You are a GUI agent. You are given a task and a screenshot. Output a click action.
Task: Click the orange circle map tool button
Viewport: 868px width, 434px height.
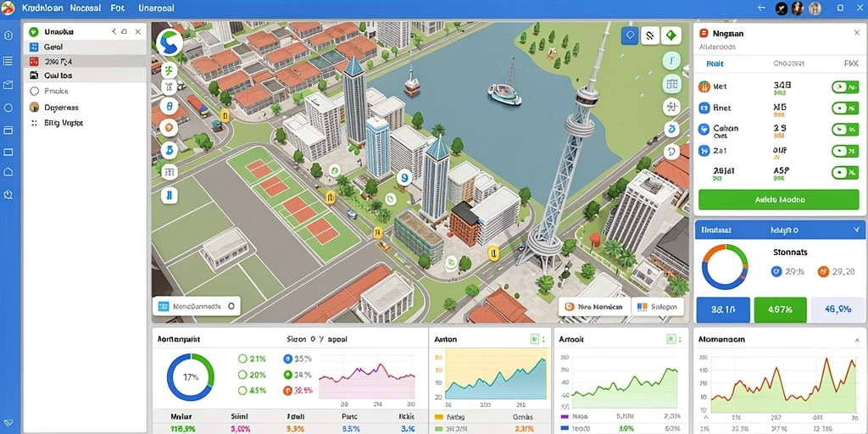pos(169,128)
